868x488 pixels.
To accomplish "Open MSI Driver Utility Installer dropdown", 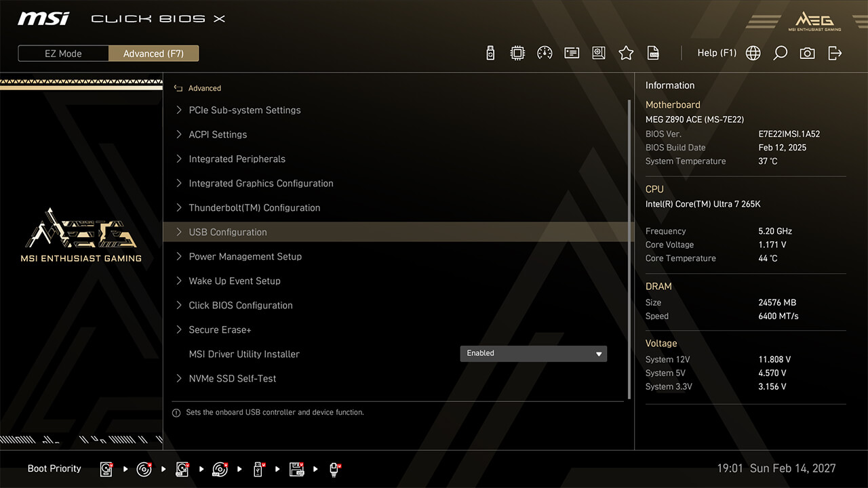I will (533, 353).
